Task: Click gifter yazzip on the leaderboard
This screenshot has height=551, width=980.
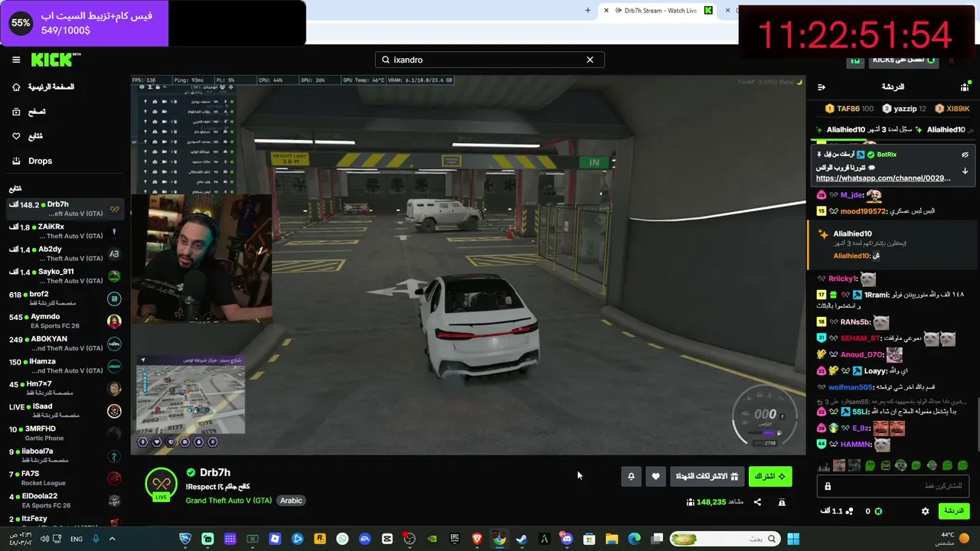Action: [903, 109]
